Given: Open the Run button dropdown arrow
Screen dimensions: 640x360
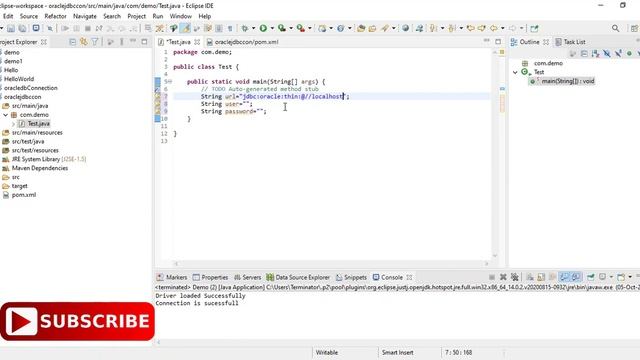Looking at the screenshot, I should point(272,28).
